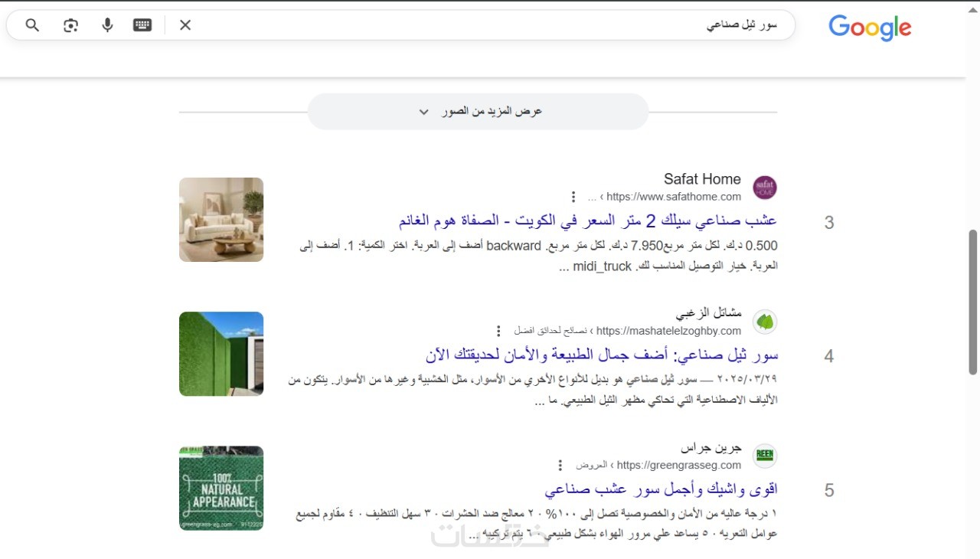Open more options for Safat Home result

[573, 197]
